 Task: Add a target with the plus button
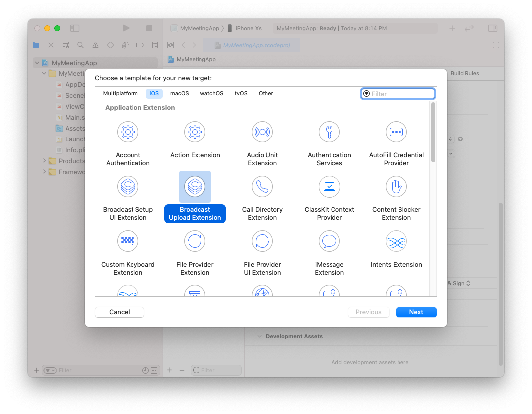pos(169,370)
